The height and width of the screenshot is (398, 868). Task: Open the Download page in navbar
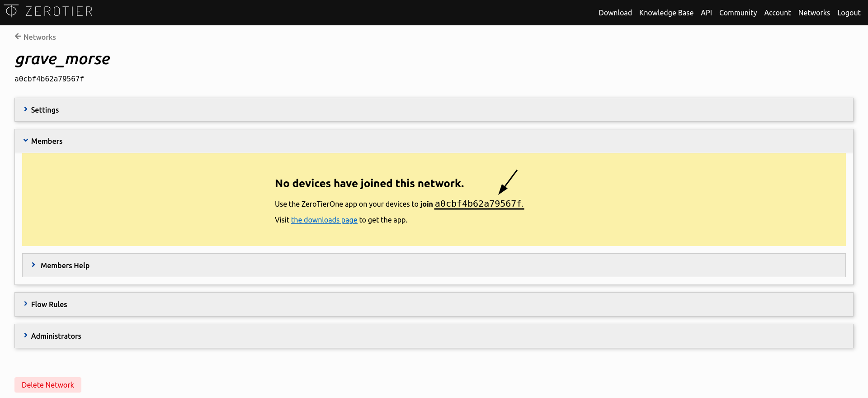[615, 13]
